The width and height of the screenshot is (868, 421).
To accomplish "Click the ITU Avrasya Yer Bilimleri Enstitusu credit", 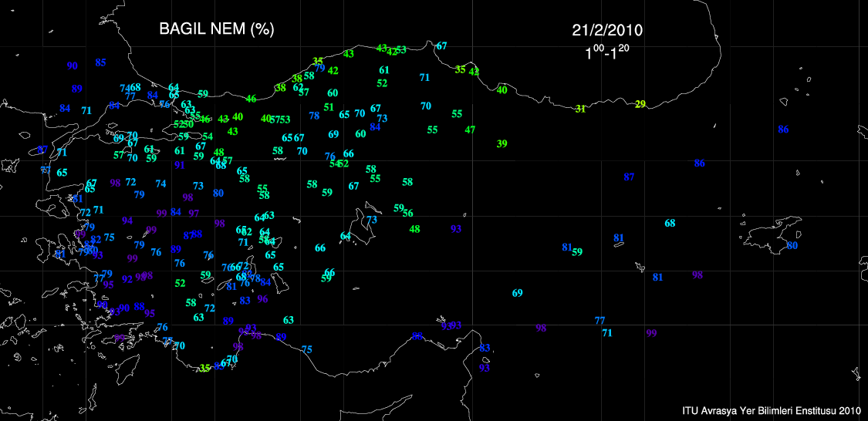I will [x=772, y=410].
